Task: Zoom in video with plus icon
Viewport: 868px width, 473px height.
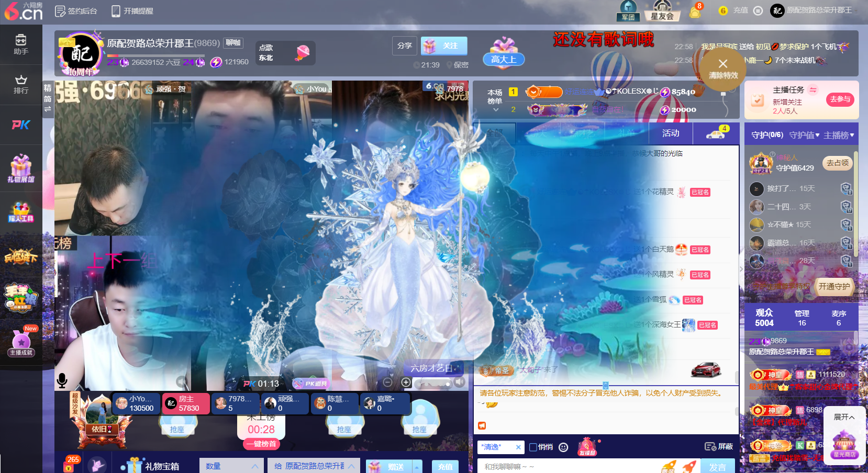Action: [x=406, y=382]
